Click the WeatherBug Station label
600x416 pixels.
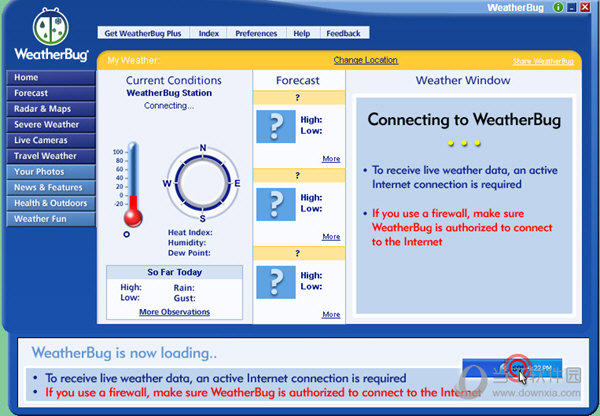[169, 93]
